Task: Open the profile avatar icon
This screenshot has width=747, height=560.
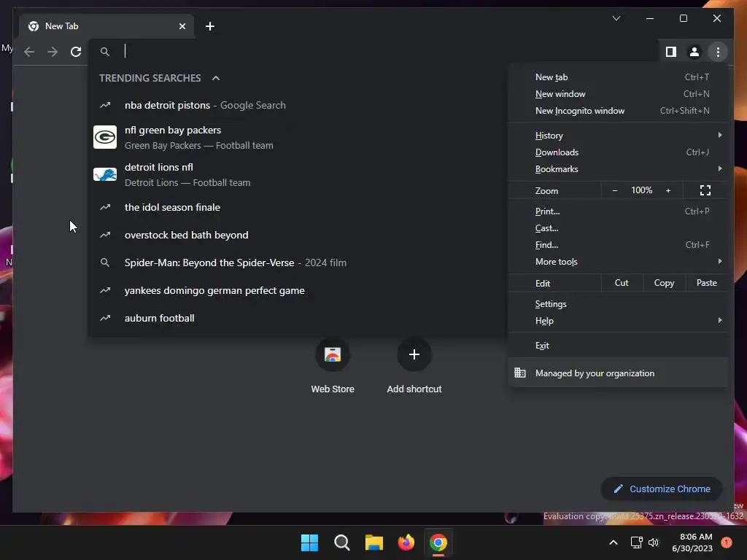Action: 694,52
